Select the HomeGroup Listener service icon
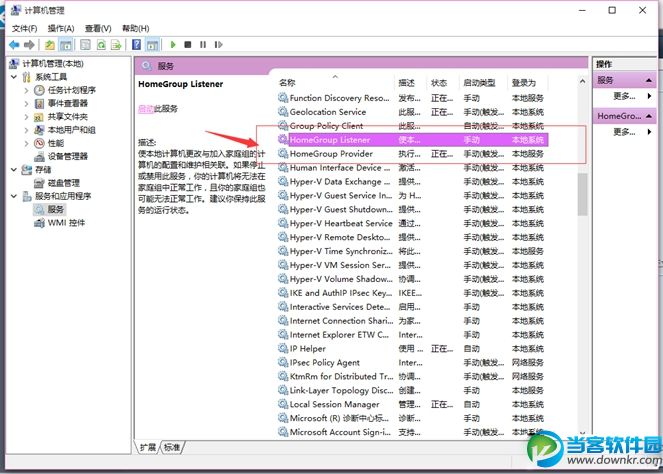The height and width of the screenshot is (474, 663). click(282, 139)
